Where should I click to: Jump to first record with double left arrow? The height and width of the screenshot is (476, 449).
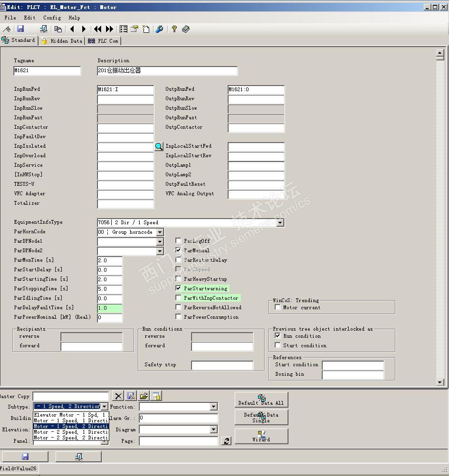(97, 29)
